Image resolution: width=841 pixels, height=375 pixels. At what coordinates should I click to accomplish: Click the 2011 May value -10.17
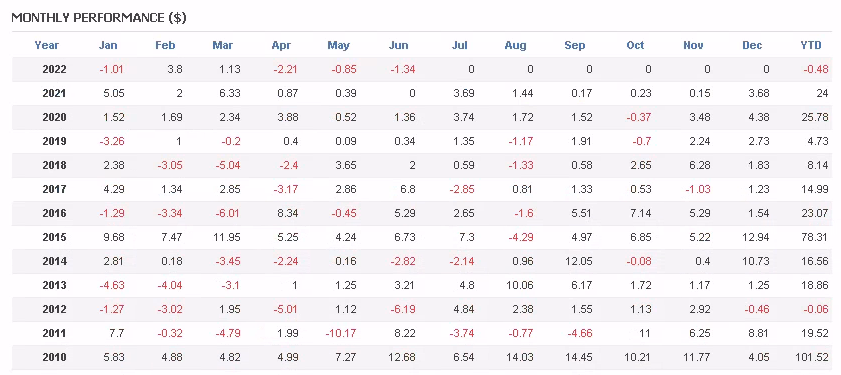pos(341,333)
